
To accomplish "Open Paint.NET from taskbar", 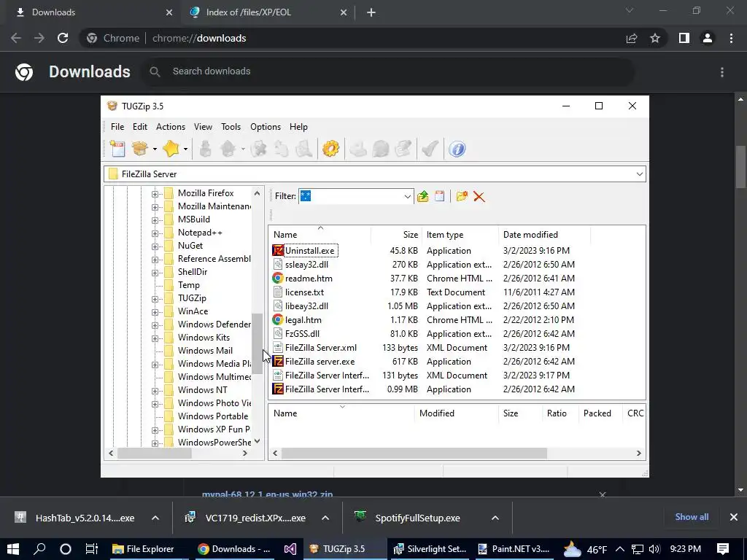I will (x=514, y=548).
